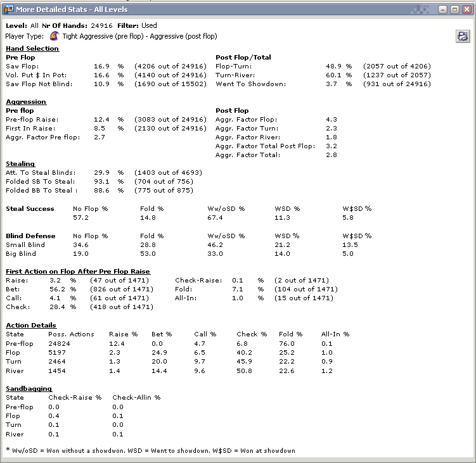Click the River row in Action Details
The height and width of the screenshot is (463, 476).
point(14,371)
